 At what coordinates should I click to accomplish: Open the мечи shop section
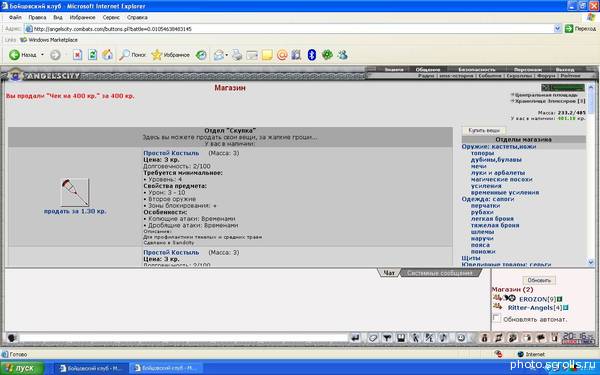[x=478, y=166]
